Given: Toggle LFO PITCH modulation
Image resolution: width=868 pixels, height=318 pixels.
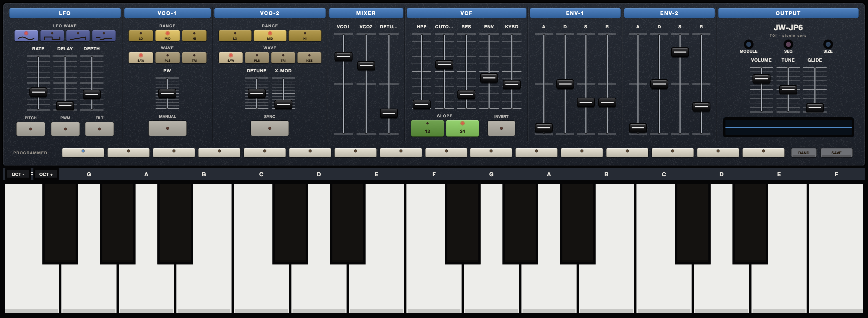Looking at the screenshot, I should [31, 129].
